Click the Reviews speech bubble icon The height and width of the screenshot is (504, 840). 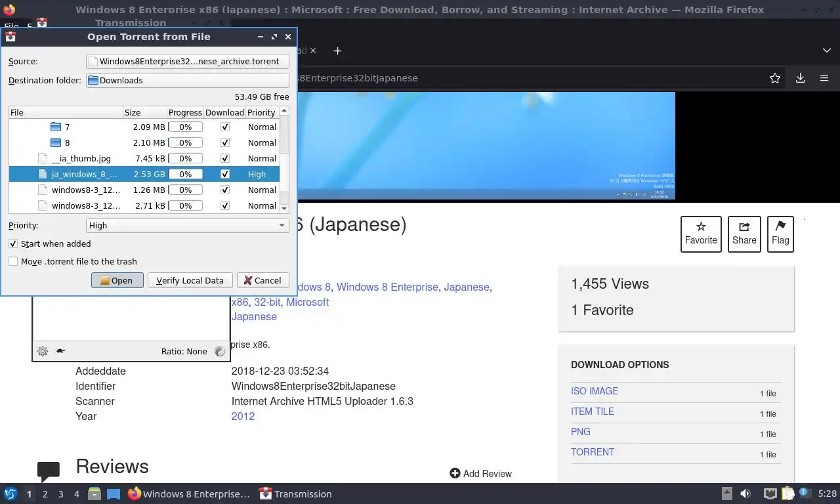(x=49, y=471)
